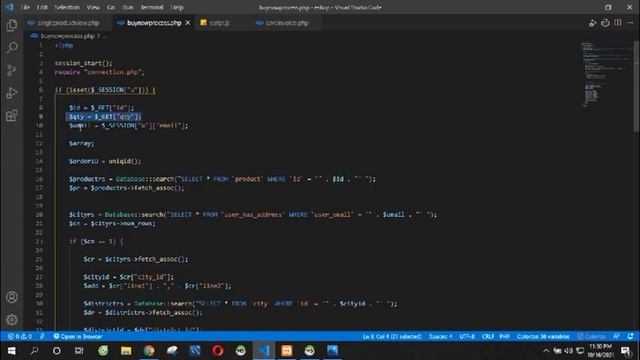The width and height of the screenshot is (640, 360).
Task: Open Opera browser from the taskbar
Action: (x=218, y=351)
